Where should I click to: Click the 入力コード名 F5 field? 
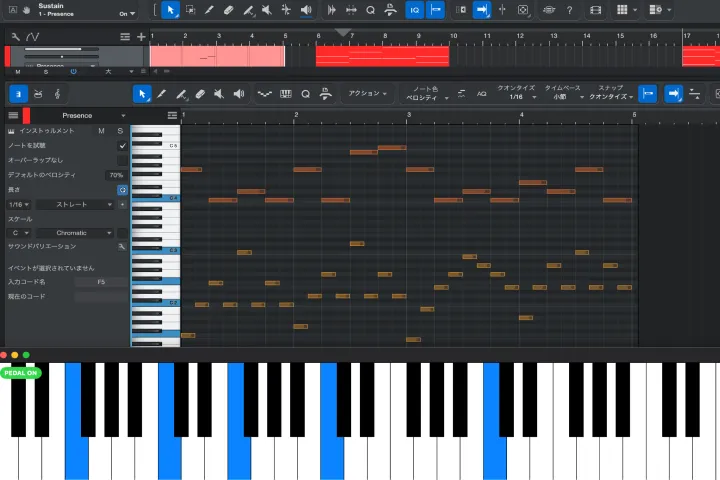pos(101,282)
